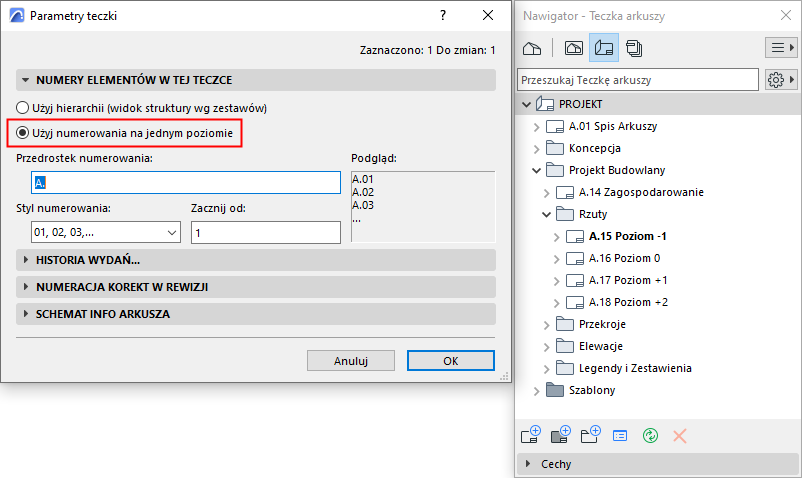Select 'Użyj numerowania na jednym poziomie' radio
This screenshot has height=478, width=802.
[x=22, y=133]
